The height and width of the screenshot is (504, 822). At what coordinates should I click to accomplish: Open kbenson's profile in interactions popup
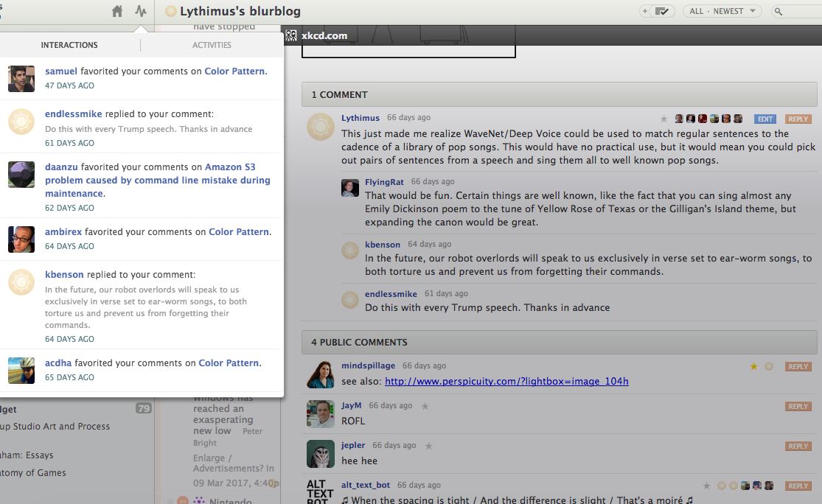point(64,275)
